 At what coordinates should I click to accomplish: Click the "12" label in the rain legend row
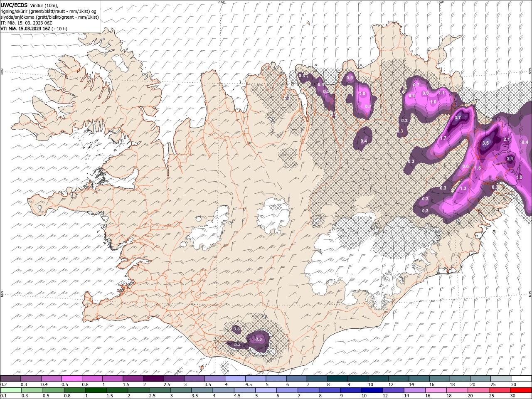pos(385,396)
